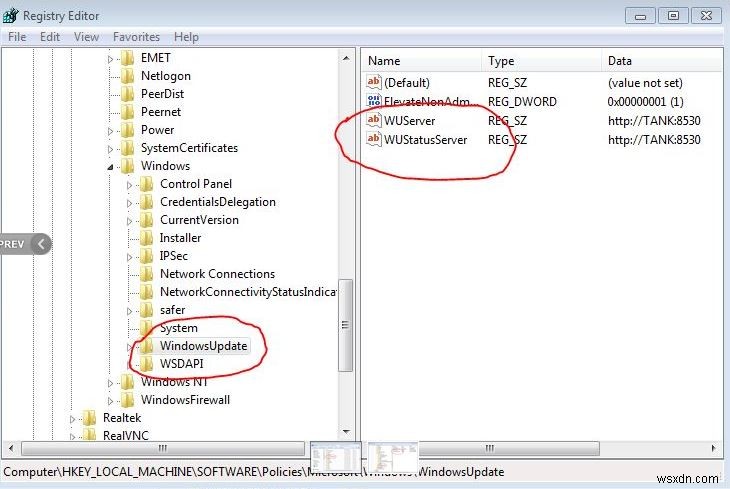The image size is (730, 489).
Task: Select the WUServer value name
Action: (410, 121)
